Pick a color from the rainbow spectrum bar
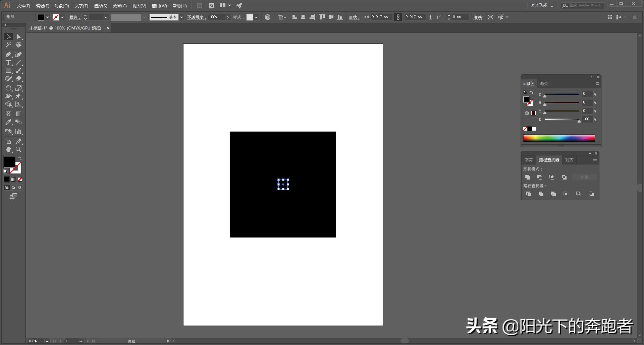 click(559, 138)
